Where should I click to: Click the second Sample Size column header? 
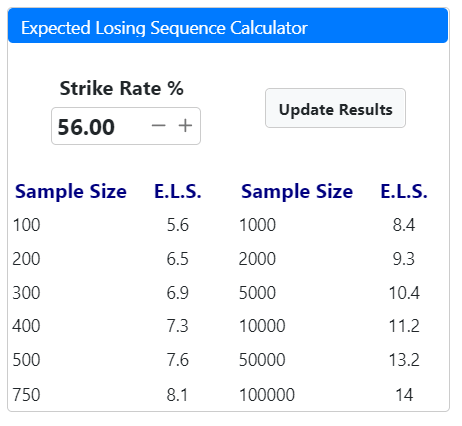click(297, 191)
